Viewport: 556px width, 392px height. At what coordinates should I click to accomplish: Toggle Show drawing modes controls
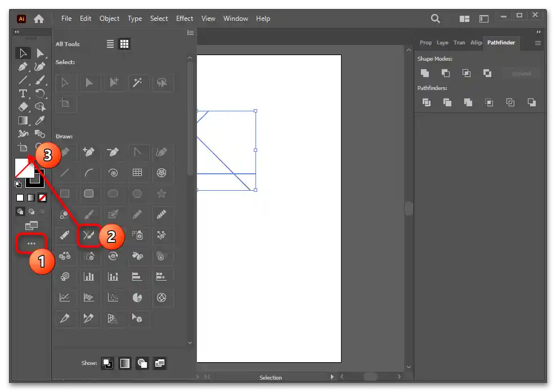point(142,363)
